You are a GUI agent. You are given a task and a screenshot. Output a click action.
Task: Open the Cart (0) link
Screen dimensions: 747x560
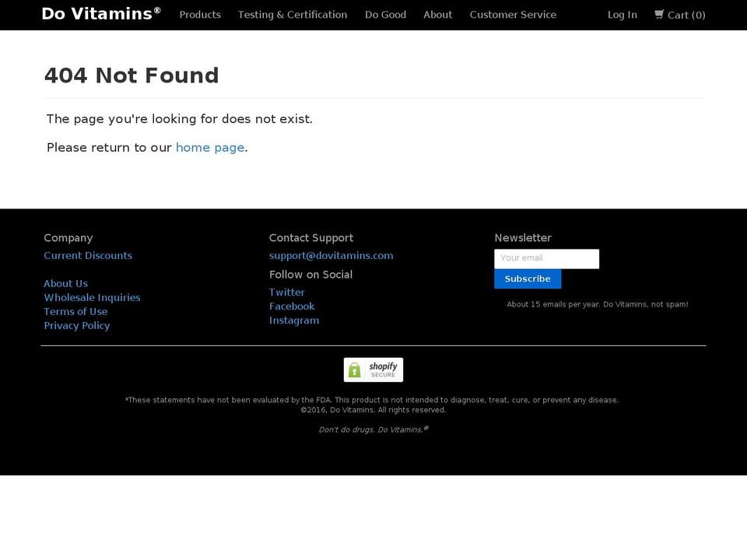pyautogui.click(x=680, y=15)
